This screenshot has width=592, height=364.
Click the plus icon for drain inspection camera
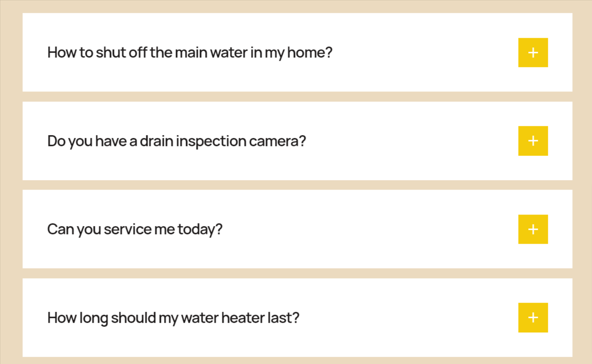533,141
